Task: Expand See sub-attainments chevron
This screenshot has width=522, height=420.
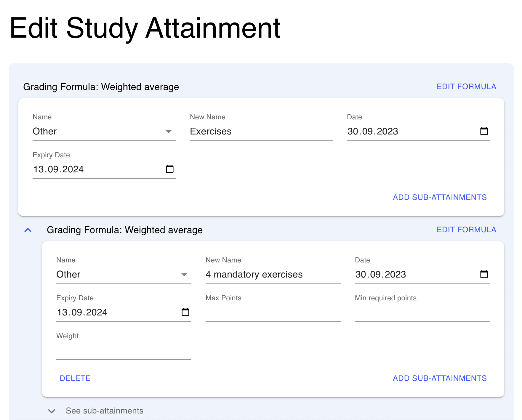Action: [x=52, y=411]
